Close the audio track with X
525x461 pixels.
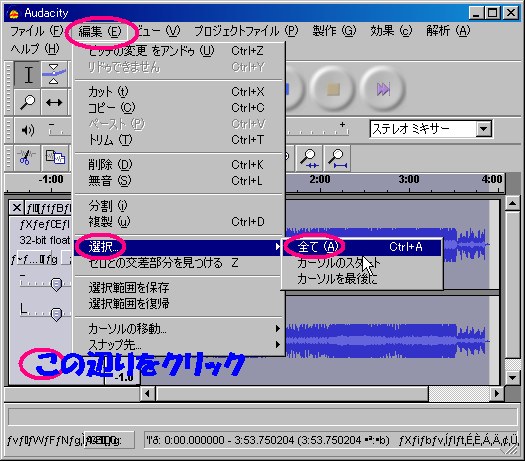(x=16, y=208)
